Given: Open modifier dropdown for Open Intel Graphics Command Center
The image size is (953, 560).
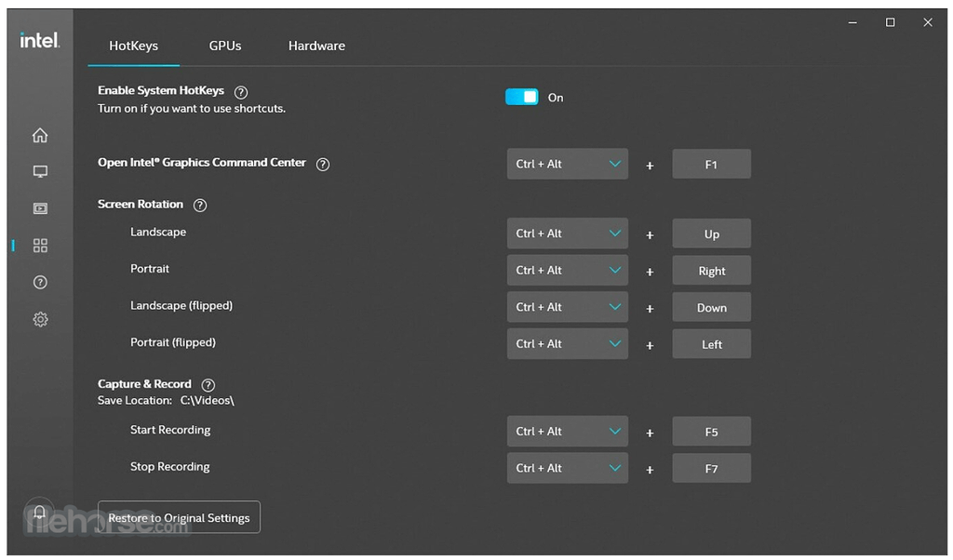Looking at the screenshot, I should tap(567, 165).
